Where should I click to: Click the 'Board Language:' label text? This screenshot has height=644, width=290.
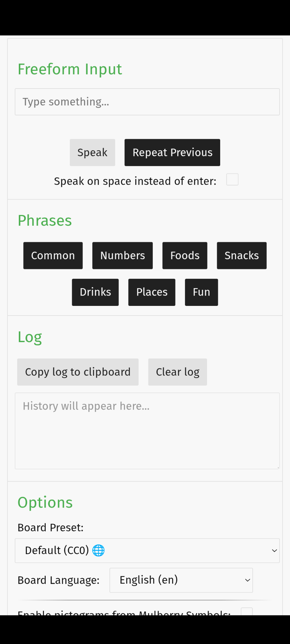(x=58, y=580)
